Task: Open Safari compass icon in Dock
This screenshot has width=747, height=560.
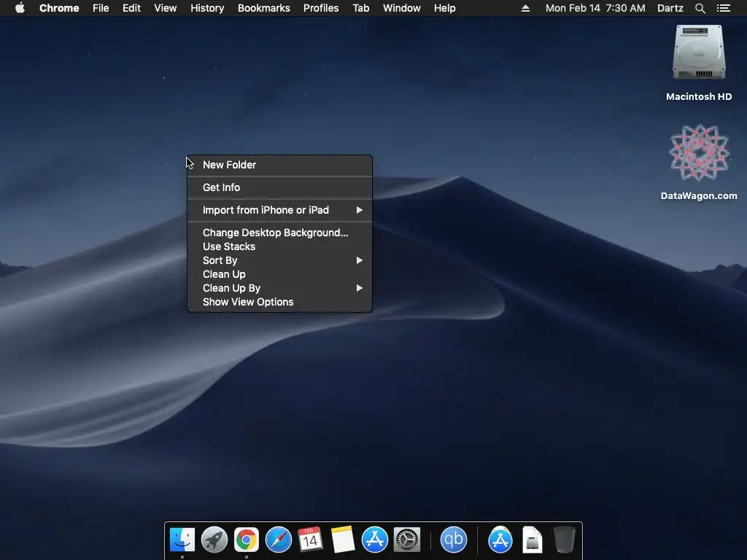Action: coord(278,540)
